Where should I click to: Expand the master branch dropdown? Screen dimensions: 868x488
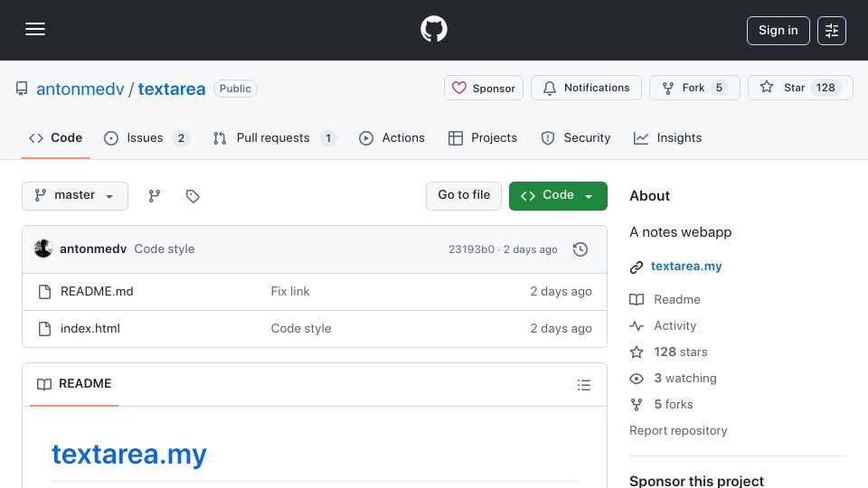[x=75, y=196]
